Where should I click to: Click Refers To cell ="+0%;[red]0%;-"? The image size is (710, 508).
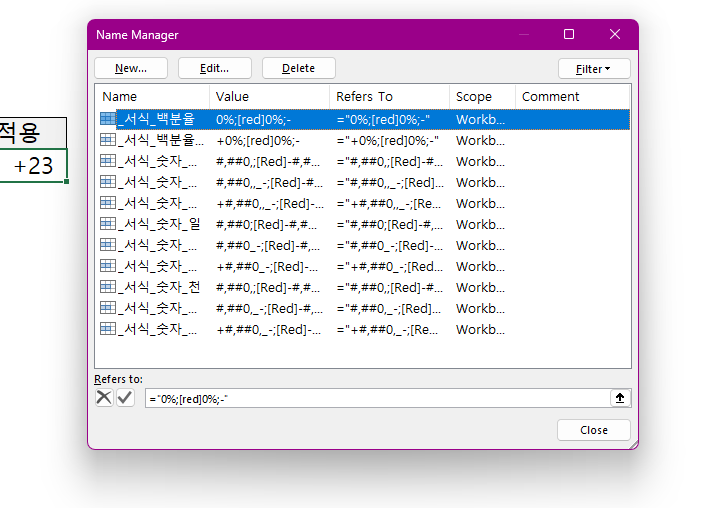coord(388,141)
